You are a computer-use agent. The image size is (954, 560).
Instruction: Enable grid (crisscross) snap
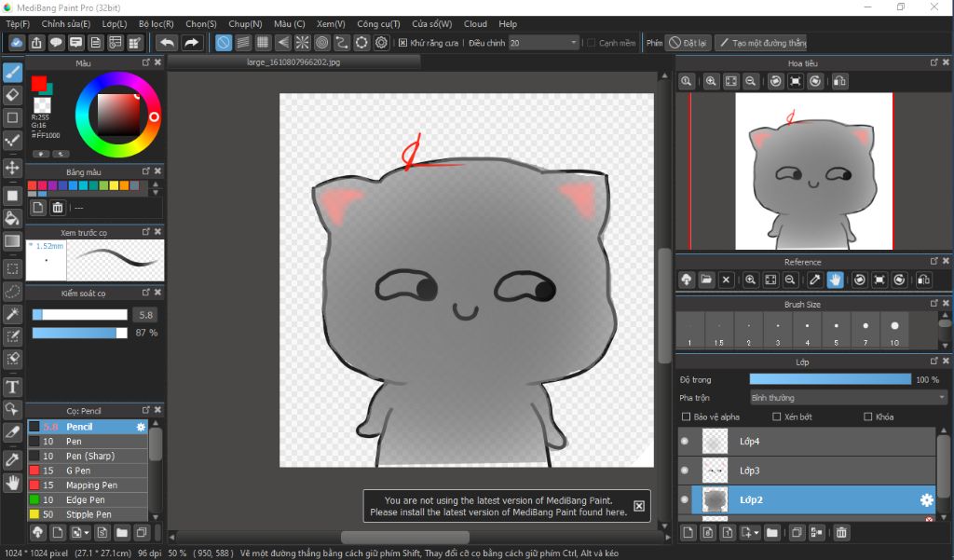(x=262, y=43)
